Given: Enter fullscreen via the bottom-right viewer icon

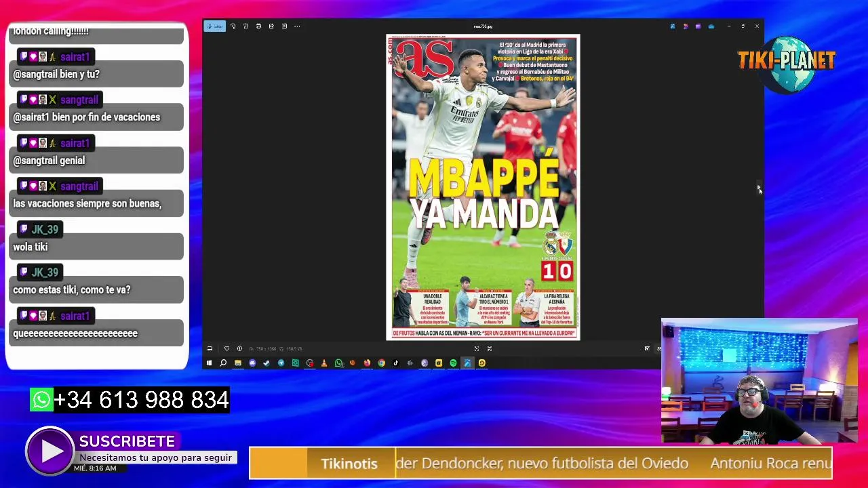Looking at the screenshot, I should [647, 348].
